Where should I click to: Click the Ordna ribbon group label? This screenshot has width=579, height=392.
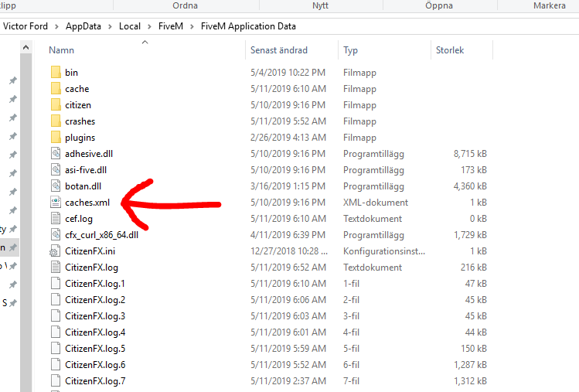pos(185,5)
